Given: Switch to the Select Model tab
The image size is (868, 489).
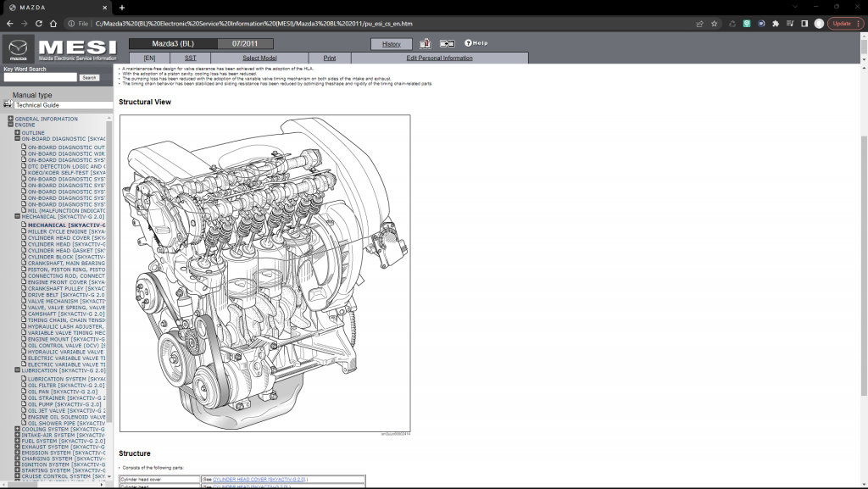Looking at the screenshot, I should (260, 58).
